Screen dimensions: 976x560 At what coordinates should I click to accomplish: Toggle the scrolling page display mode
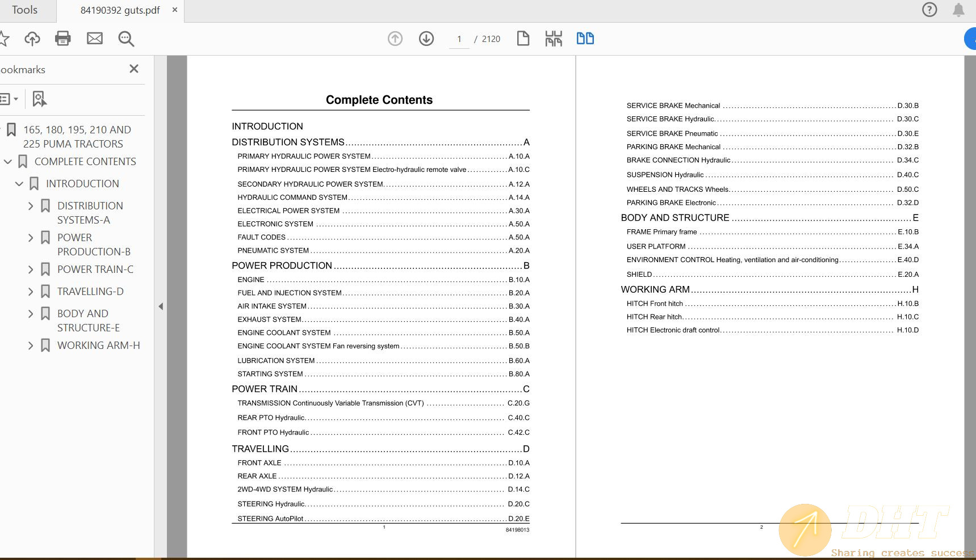pos(554,39)
